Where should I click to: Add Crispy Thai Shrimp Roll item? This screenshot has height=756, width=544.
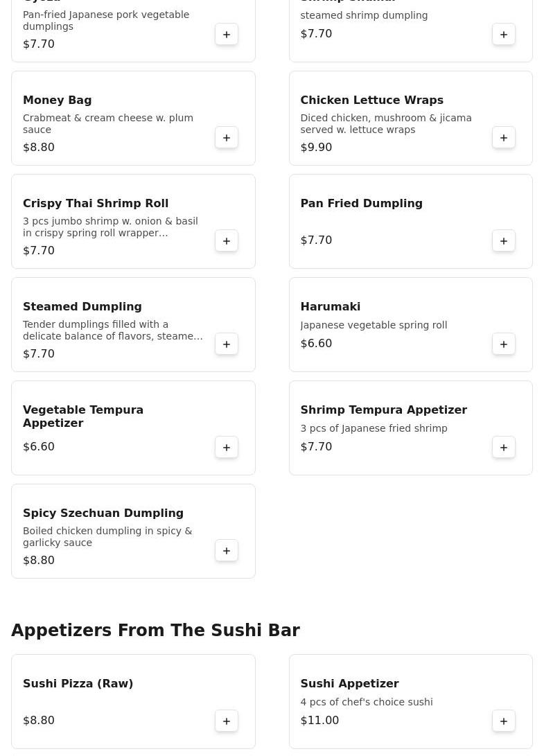pyautogui.click(x=226, y=241)
